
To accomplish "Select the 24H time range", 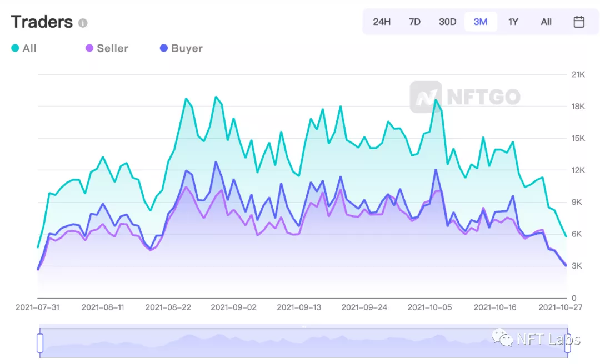I will (382, 22).
